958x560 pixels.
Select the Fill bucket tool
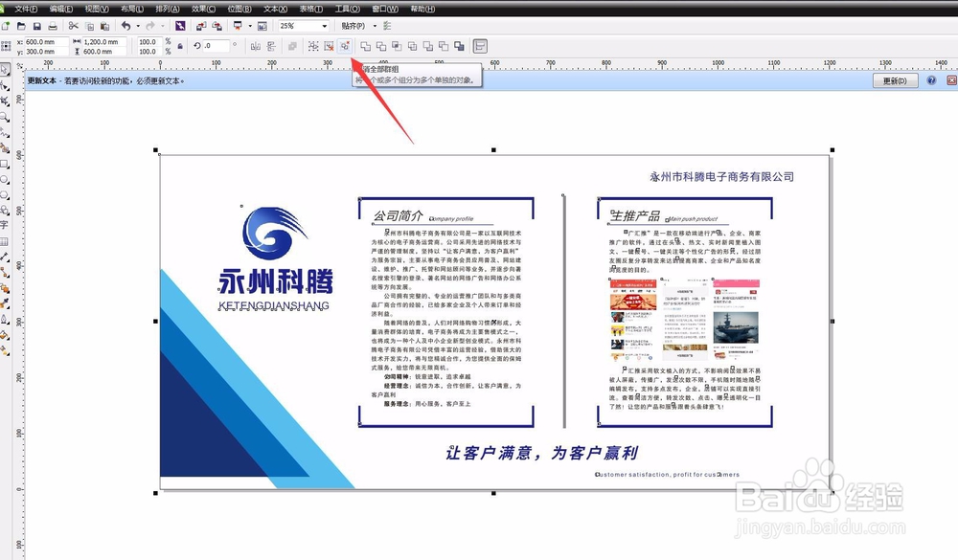5,335
